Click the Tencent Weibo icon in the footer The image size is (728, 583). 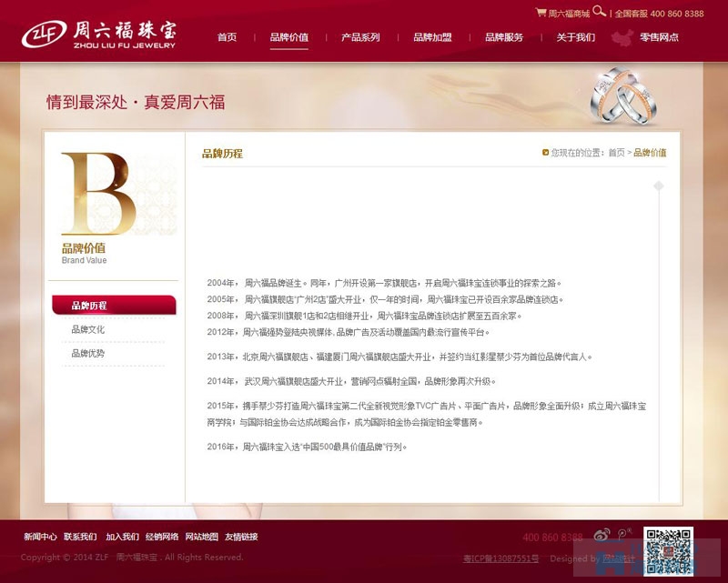click(x=625, y=534)
